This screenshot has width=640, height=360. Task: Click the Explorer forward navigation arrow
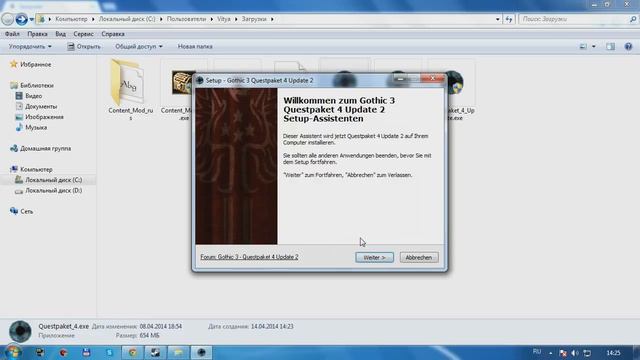(21, 19)
